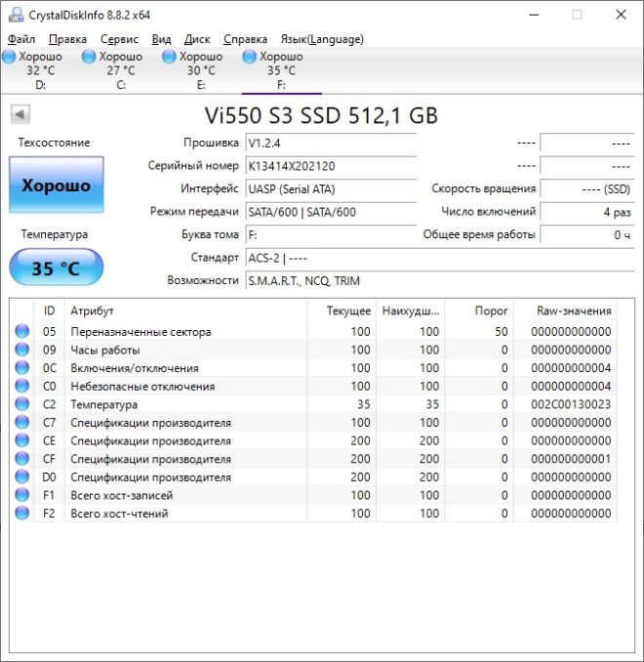
Task: Click the interface field UASP (Serial ATA)
Action: pyautogui.click(x=331, y=188)
